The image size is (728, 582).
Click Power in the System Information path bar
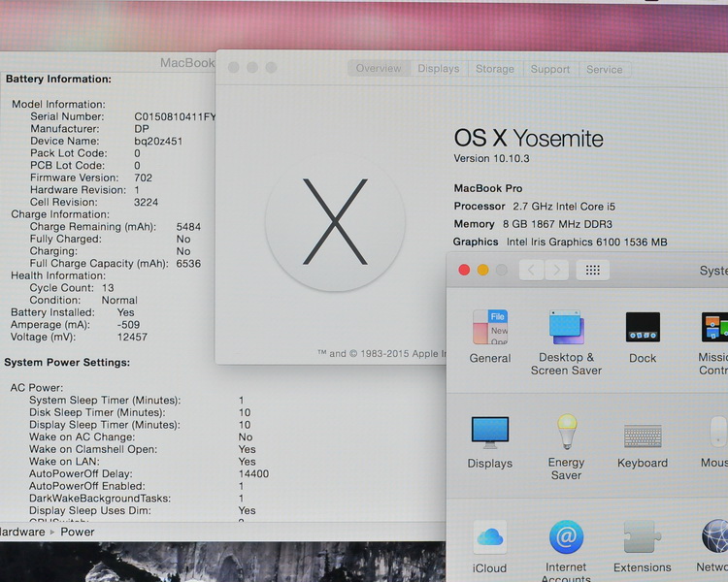[77, 532]
